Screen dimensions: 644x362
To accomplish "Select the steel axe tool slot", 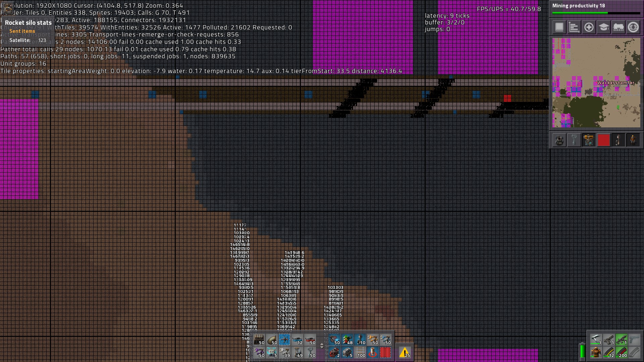I will [x=596, y=339].
